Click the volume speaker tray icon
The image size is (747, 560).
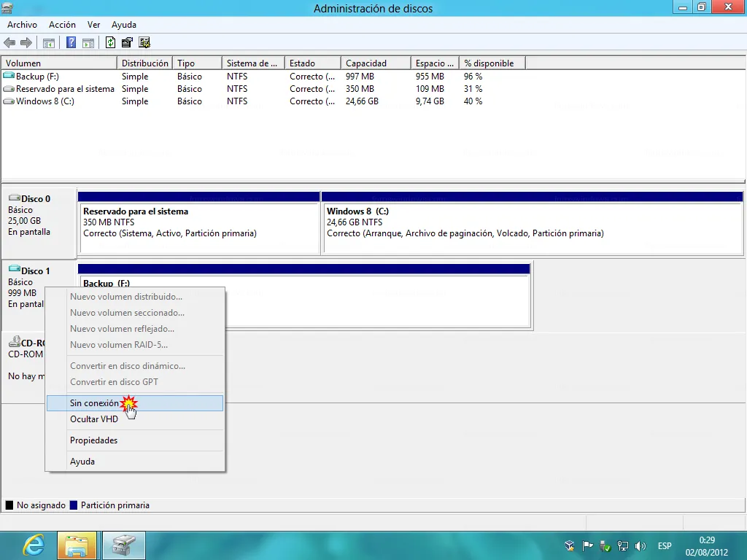(x=640, y=545)
